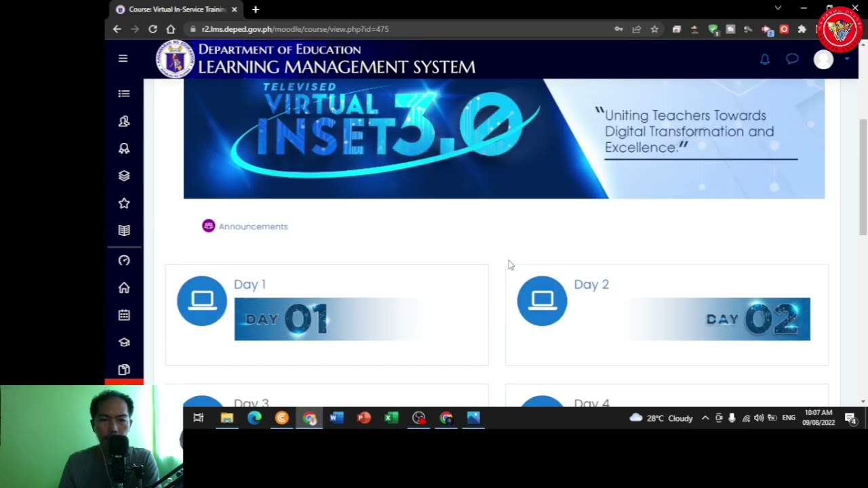This screenshot has width=868, height=488.
Task: Open the notifications bell in the header
Action: (x=764, y=60)
